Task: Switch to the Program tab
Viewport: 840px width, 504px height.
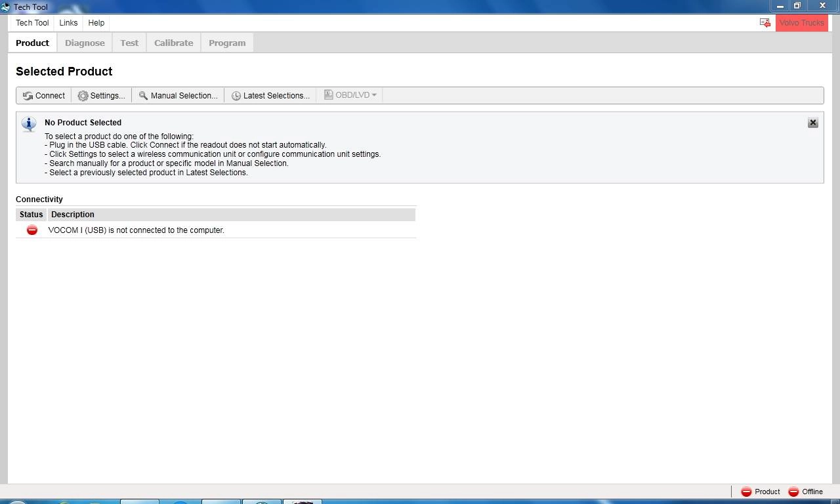Action: click(x=227, y=43)
